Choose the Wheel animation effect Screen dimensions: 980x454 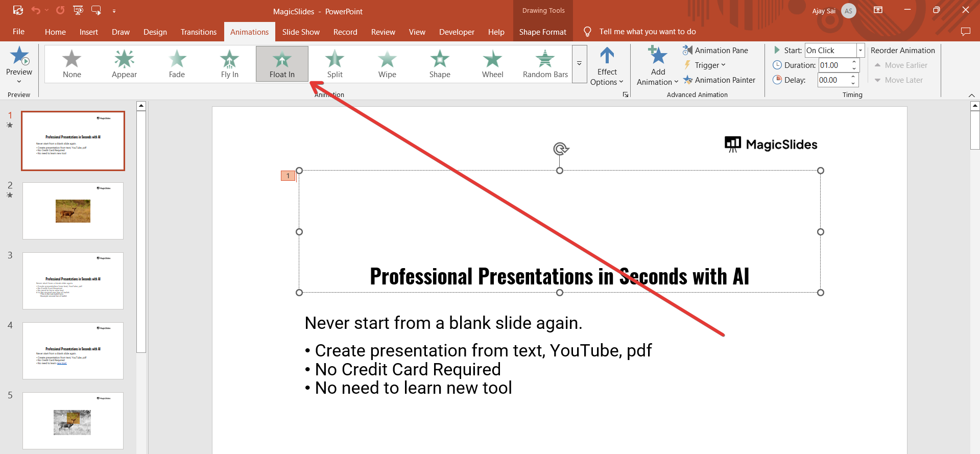pos(492,64)
